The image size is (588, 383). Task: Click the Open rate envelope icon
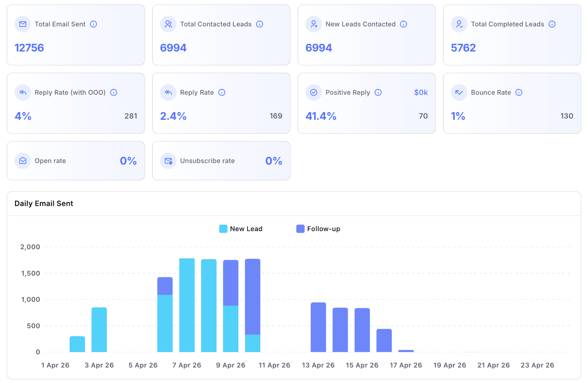pos(23,161)
